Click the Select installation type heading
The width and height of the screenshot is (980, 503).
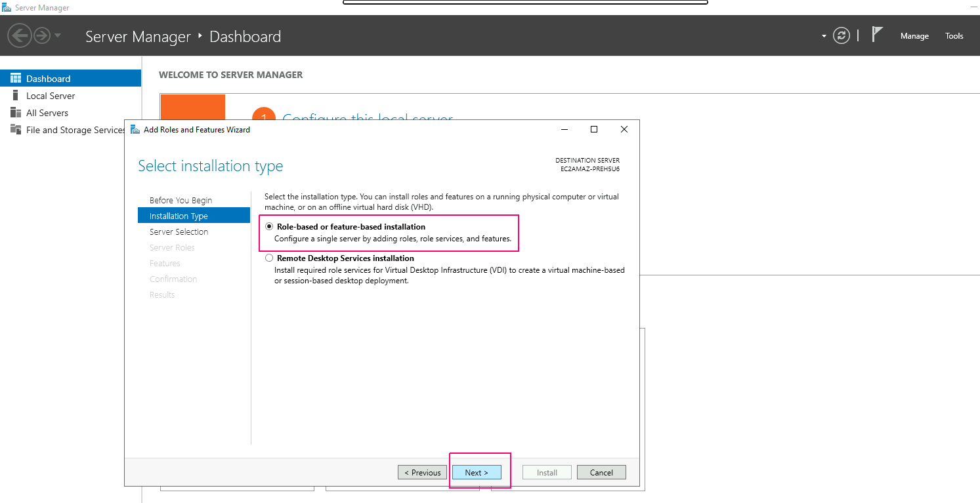(211, 166)
